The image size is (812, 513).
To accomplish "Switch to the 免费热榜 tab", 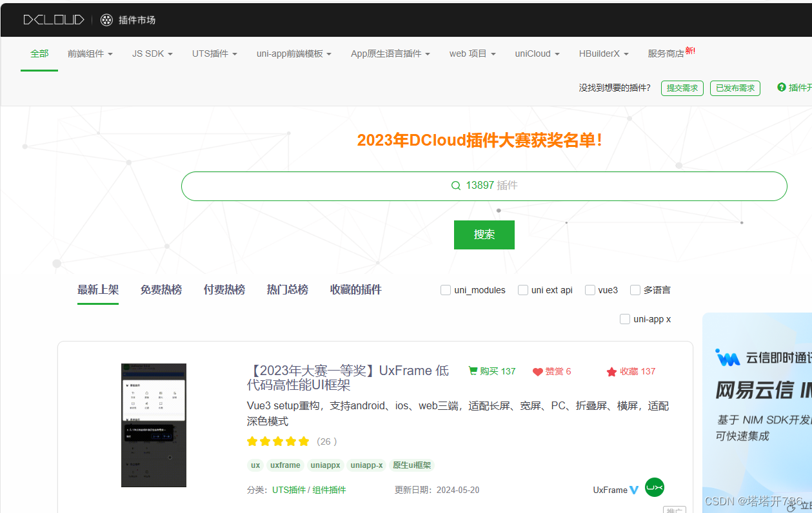I will pyautogui.click(x=161, y=290).
